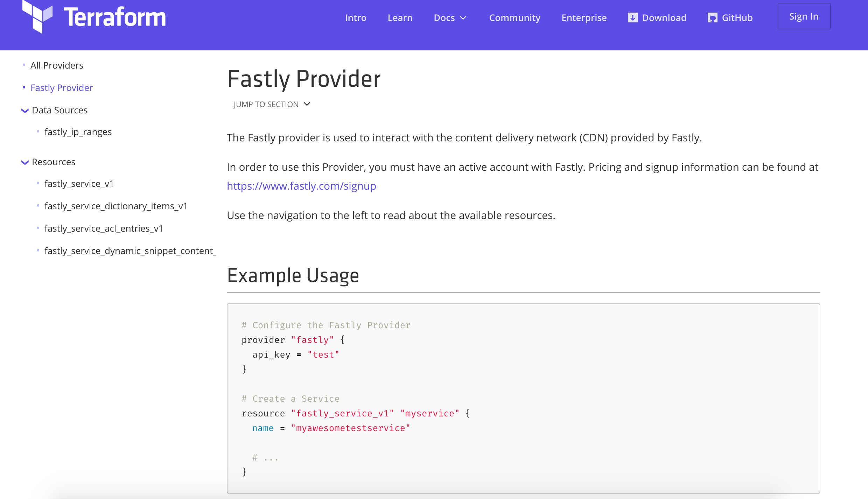Click the bullet beside Fastly Provider
868x499 pixels.
[24, 87]
